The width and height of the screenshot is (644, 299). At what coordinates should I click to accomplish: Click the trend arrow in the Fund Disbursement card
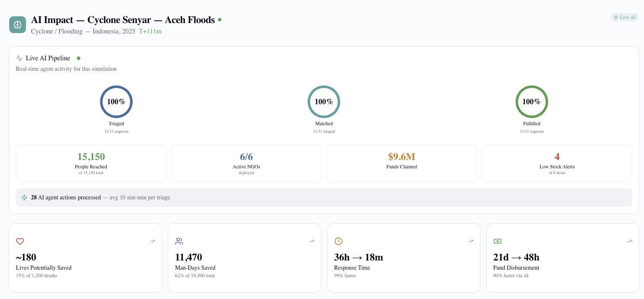[630, 241]
